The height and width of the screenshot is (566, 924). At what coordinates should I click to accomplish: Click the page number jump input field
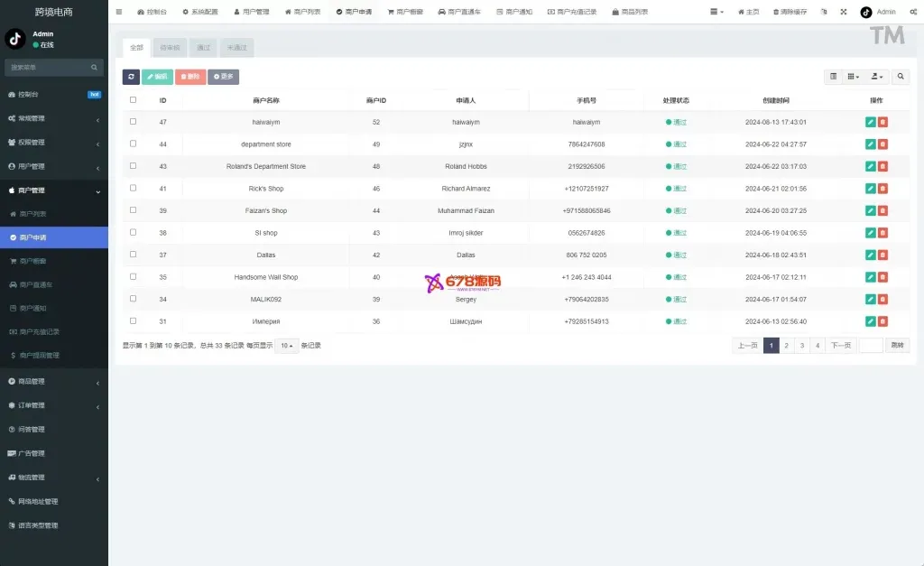coord(870,346)
